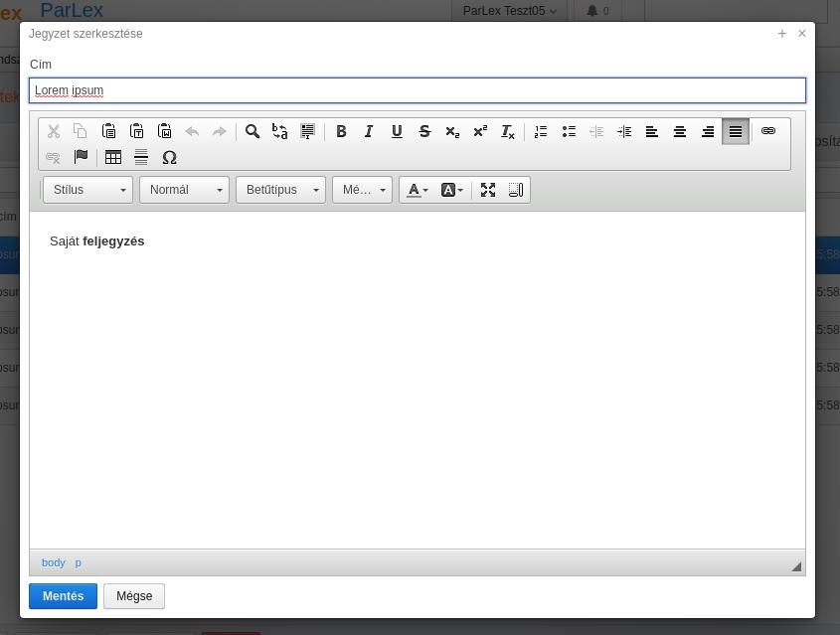This screenshot has height=635, width=840.
Task: Open the background color picker
Action: click(x=451, y=190)
